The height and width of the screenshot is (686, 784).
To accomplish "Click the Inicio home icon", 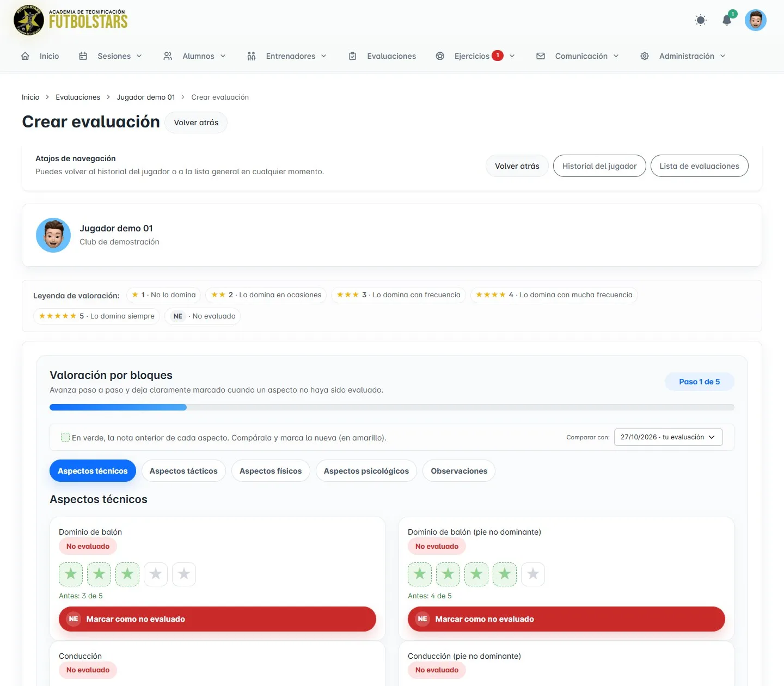I will pos(25,56).
